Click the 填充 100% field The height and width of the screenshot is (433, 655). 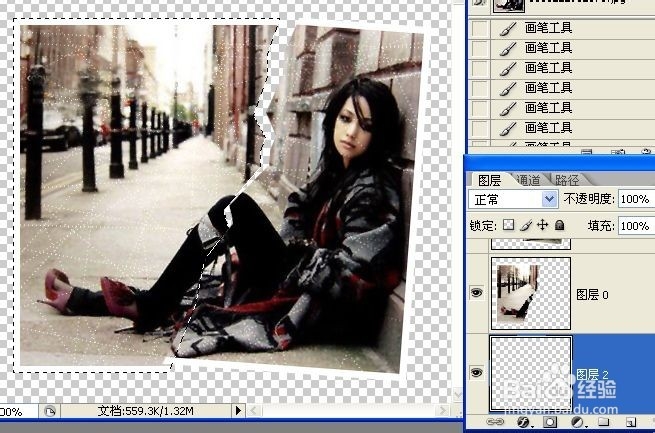click(636, 226)
